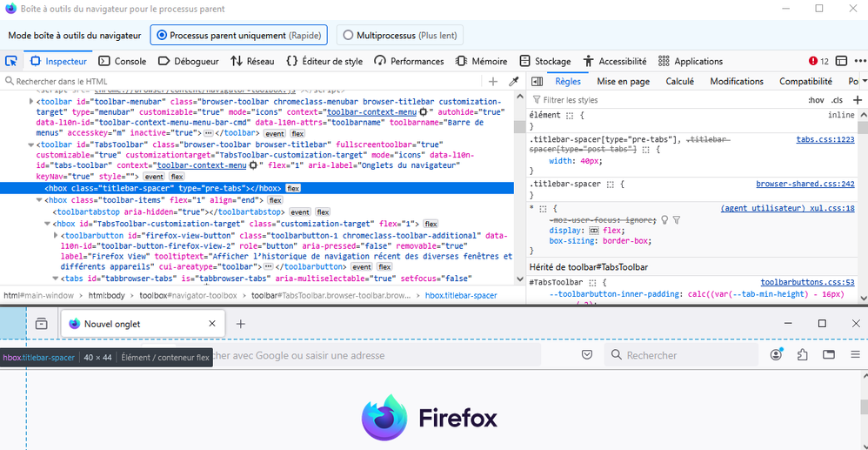Click the toolbar-context-menu link in TabsToolbar

pos(202,165)
